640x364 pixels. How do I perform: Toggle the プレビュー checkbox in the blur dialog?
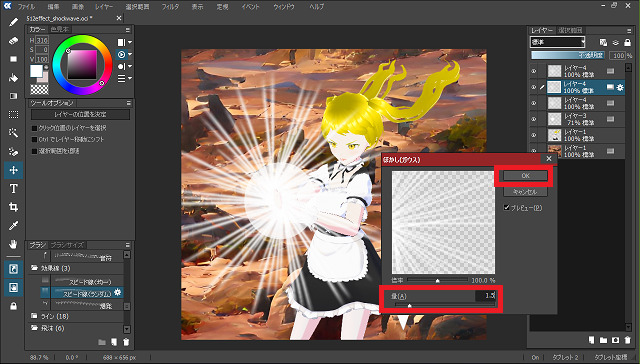coord(507,208)
